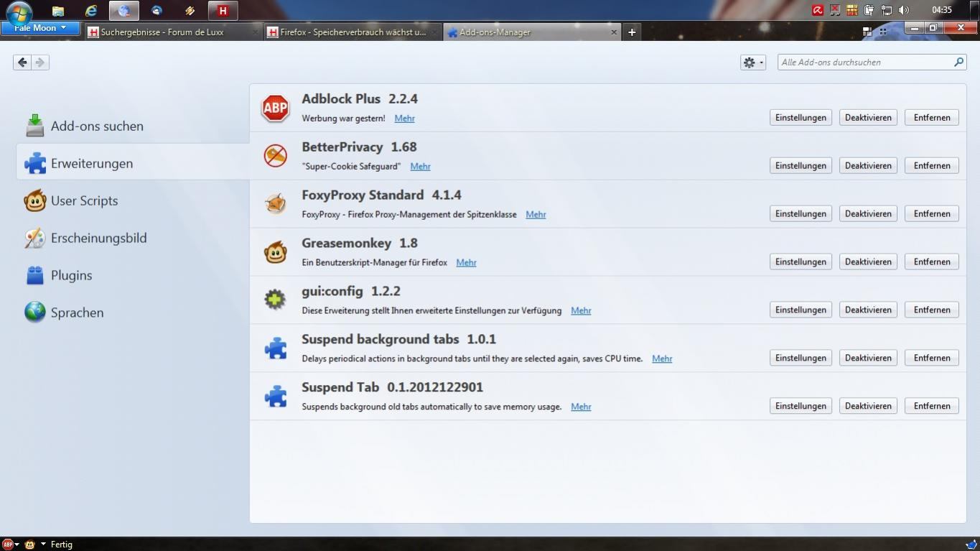The height and width of the screenshot is (551, 980).
Task: Click the tab groups icon in tab bar
Action: [x=867, y=32]
